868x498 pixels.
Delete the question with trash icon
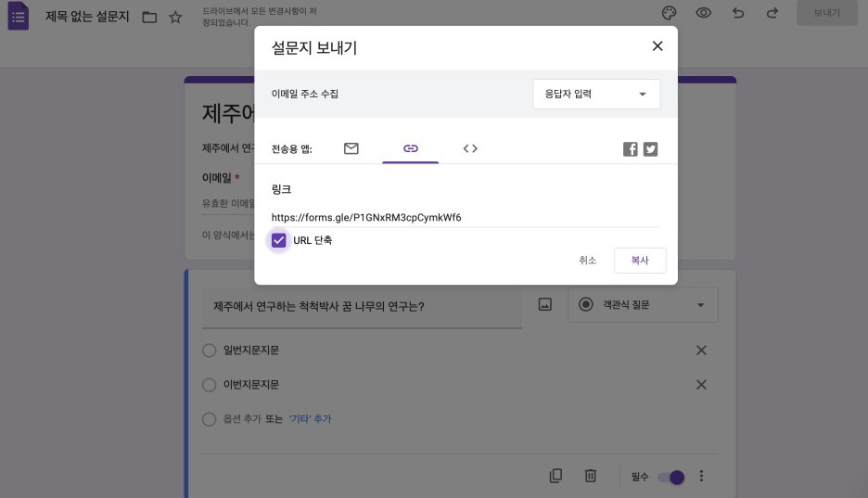pos(590,476)
